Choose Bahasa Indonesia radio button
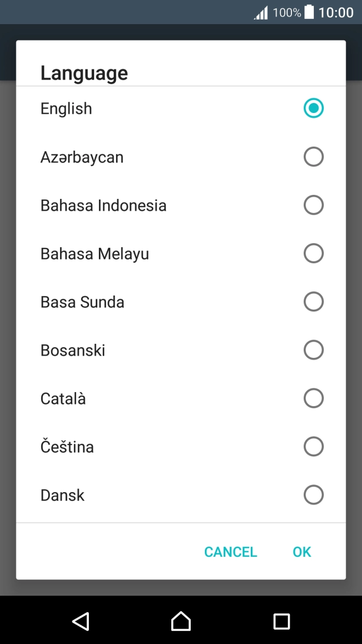The height and width of the screenshot is (644, 362). pyautogui.click(x=313, y=205)
